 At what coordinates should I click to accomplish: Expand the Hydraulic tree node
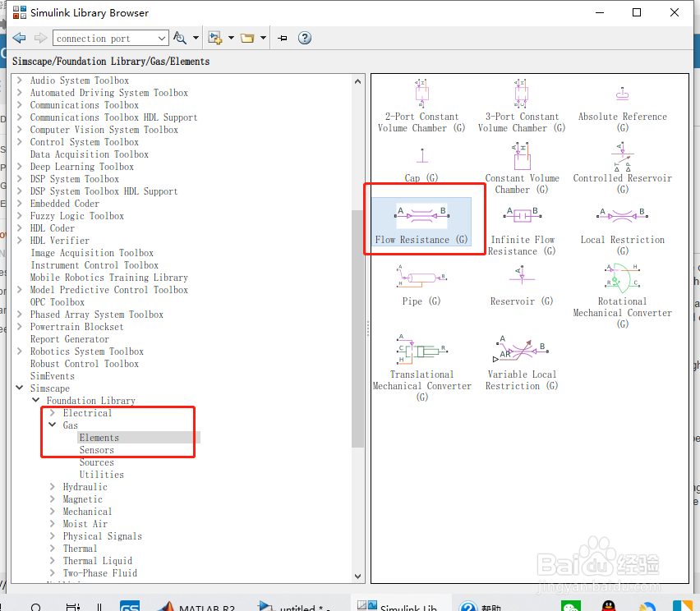click(x=53, y=486)
